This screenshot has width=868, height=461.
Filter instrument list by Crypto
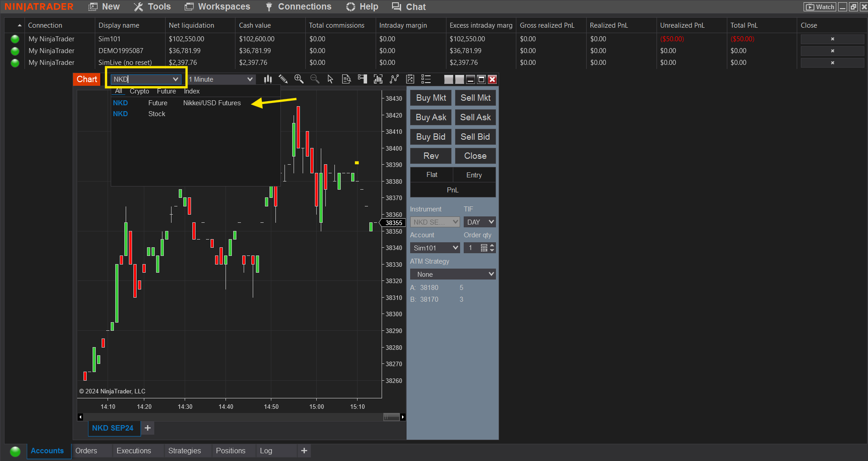point(139,91)
